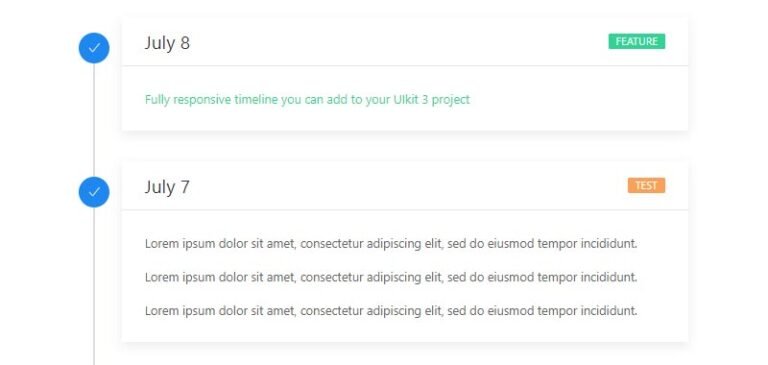Click the words "UIkit 3 project" in green text

click(x=432, y=99)
